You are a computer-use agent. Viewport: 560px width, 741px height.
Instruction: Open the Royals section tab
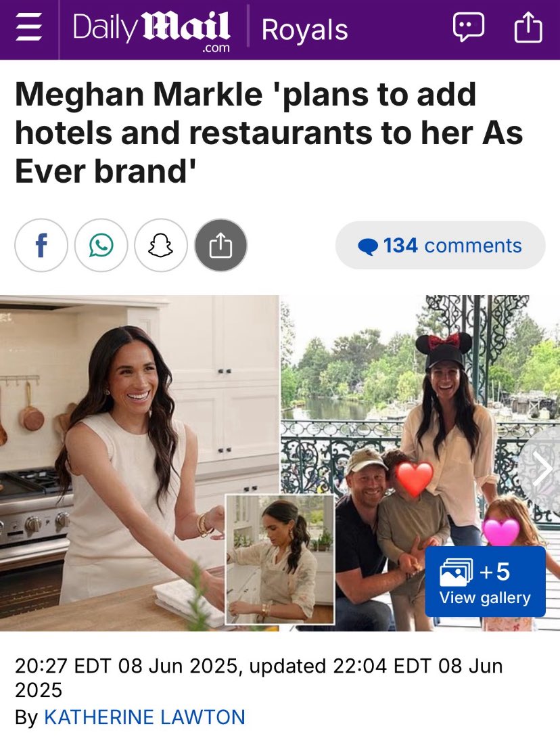tap(304, 30)
